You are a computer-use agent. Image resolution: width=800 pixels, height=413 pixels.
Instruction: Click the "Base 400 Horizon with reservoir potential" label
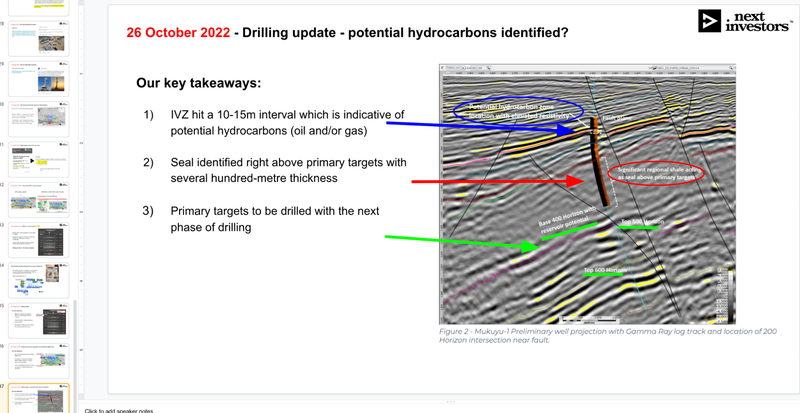coord(567,221)
